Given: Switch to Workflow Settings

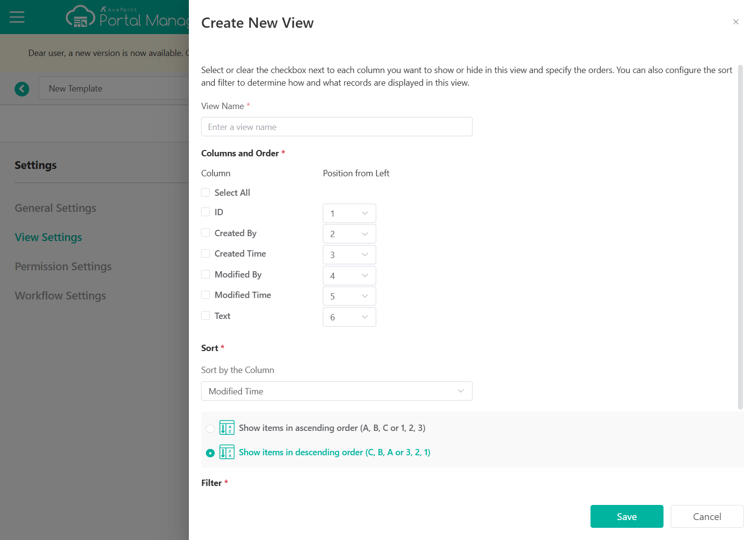Looking at the screenshot, I should [x=60, y=296].
